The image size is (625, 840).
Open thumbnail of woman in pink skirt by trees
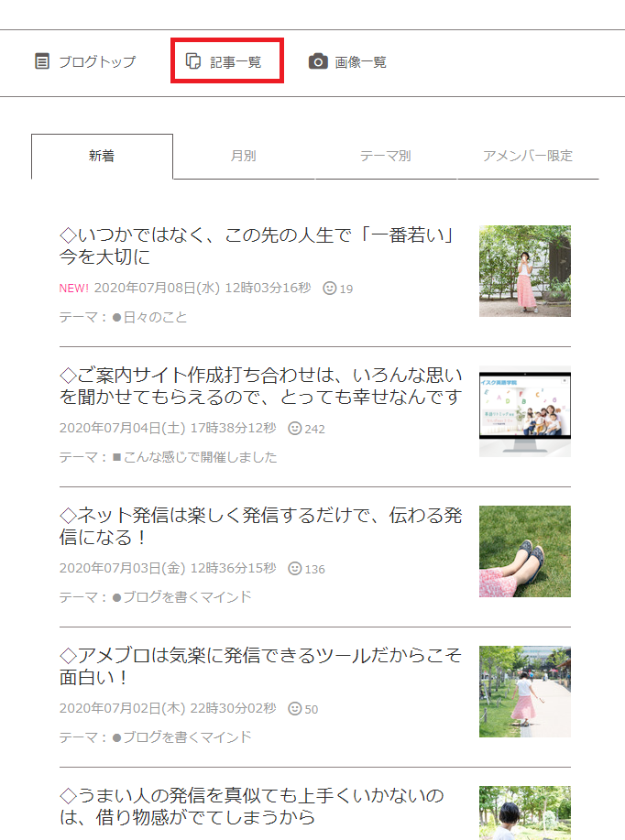[x=525, y=271]
